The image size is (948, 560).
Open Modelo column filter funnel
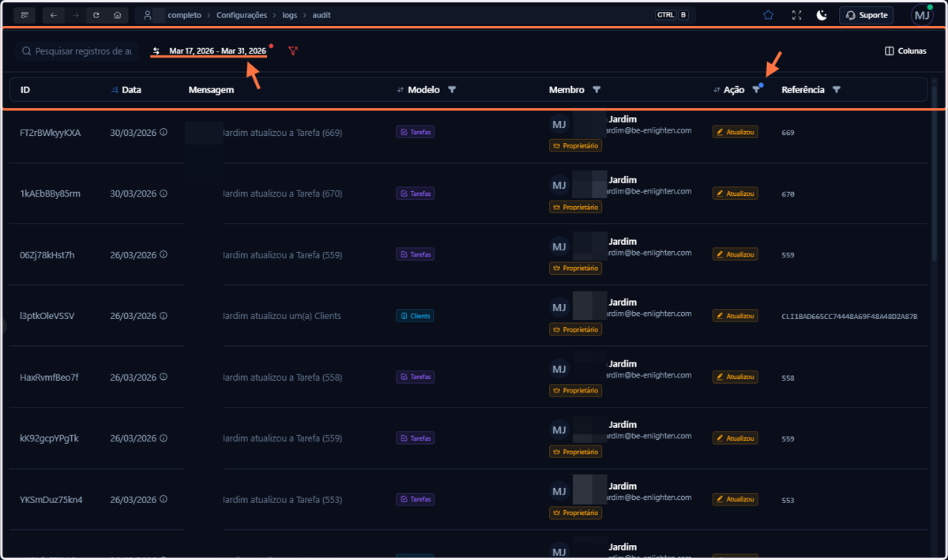[x=452, y=90]
